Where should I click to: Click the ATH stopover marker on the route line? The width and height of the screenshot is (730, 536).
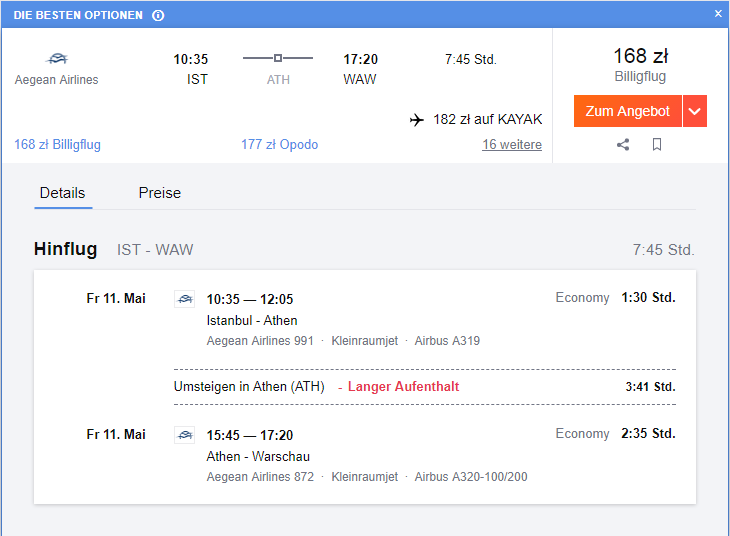pyautogui.click(x=277, y=58)
